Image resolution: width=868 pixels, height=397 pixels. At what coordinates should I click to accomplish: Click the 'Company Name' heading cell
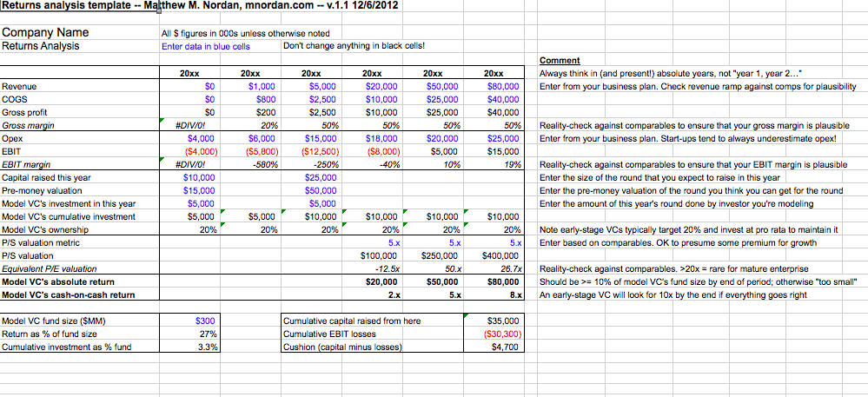pos(45,33)
